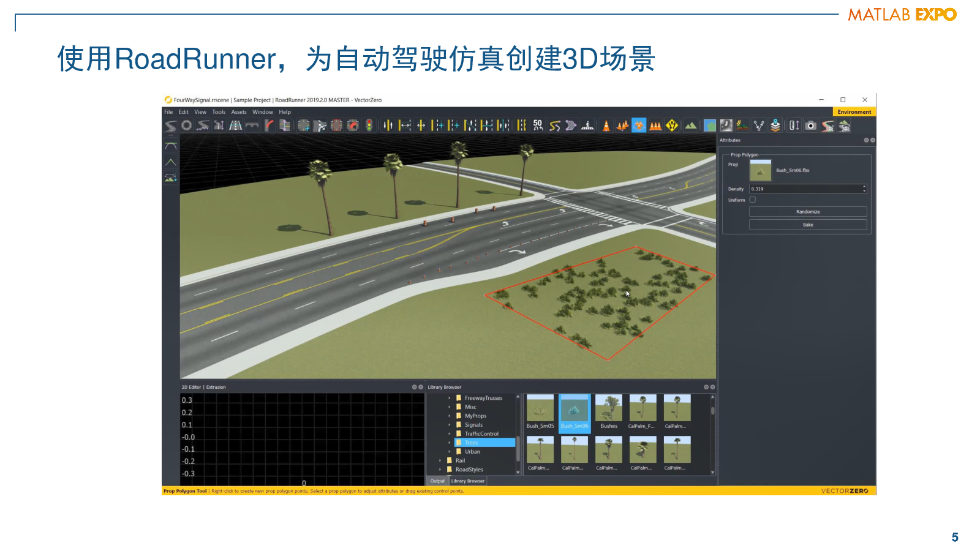This screenshot has width=980, height=551.
Task: Open the File menu
Action: (168, 112)
